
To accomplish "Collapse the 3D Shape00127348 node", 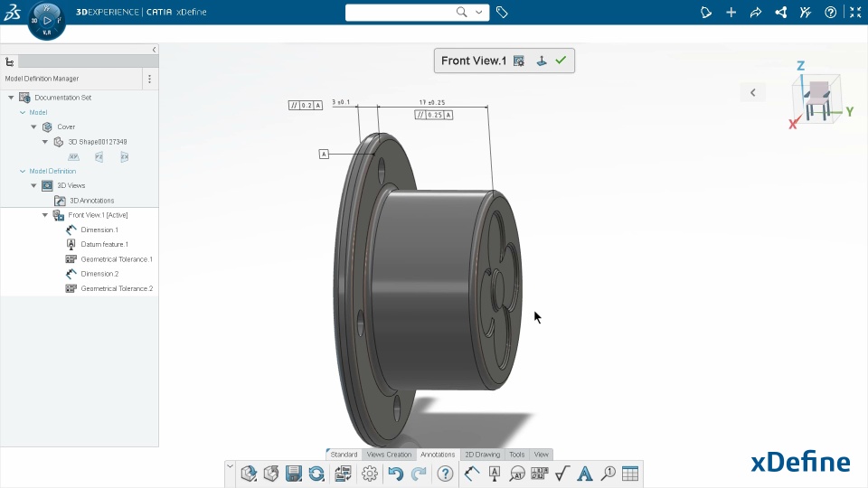I will click(x=45, y=142).
